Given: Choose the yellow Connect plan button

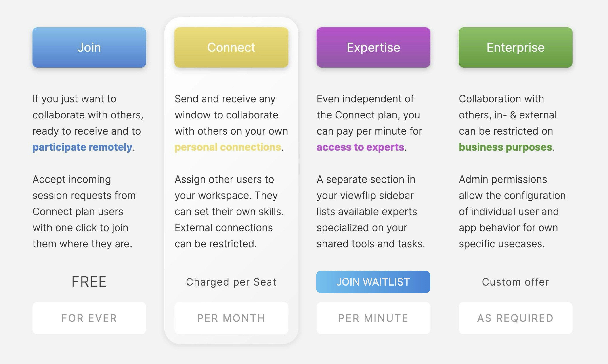Looking at the screenshot, I should 231,47.
